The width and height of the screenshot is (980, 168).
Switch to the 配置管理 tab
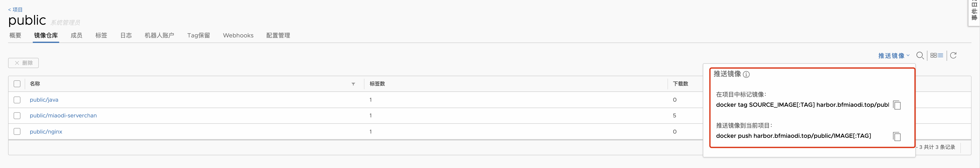click(278, 35)
